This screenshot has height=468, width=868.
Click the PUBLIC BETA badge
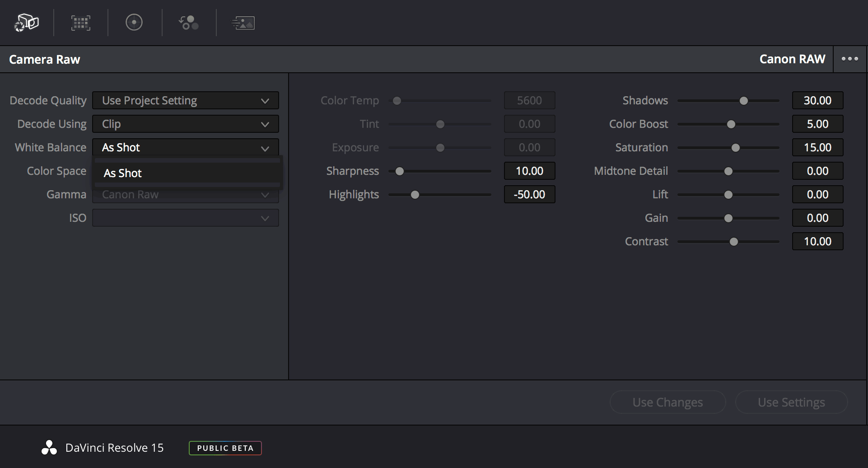coord(225,448)
